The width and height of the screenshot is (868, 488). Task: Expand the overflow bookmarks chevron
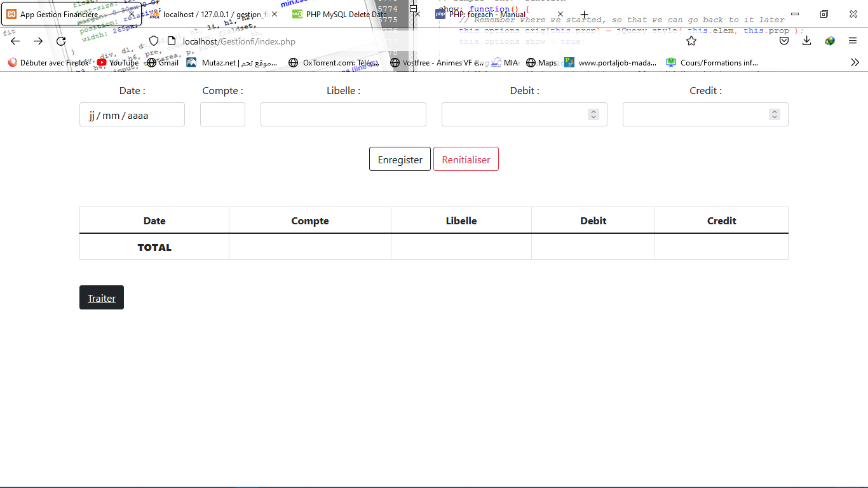[855, 62]
